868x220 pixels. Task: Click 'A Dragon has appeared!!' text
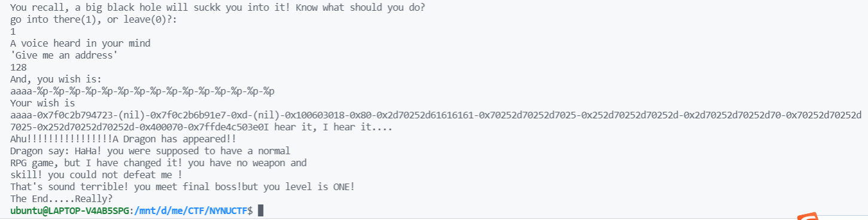coord(174,139)
